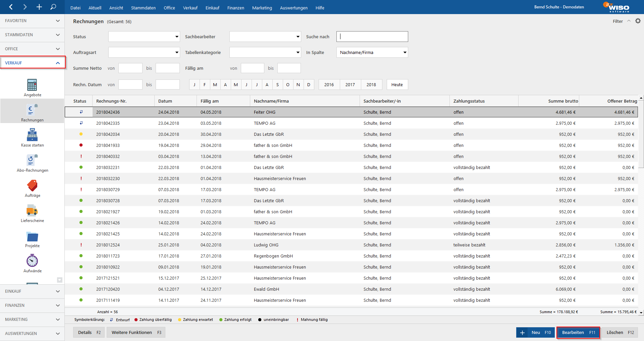Open the Projekte folder icon
Image resolution: width=644 pixels, height=341 pixels.
click(32, 236)
